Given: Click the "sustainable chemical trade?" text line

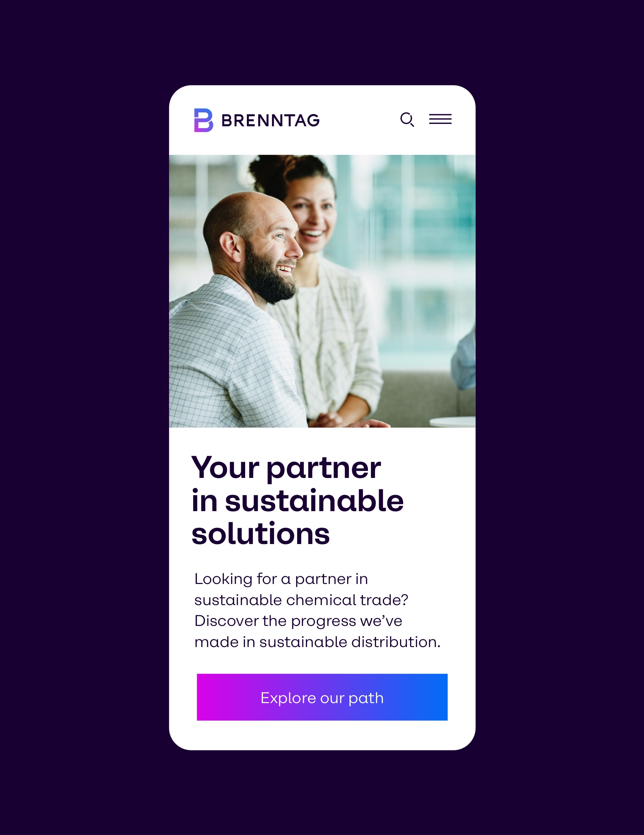Looking at the screenshot, I should (x=301, y=600).
